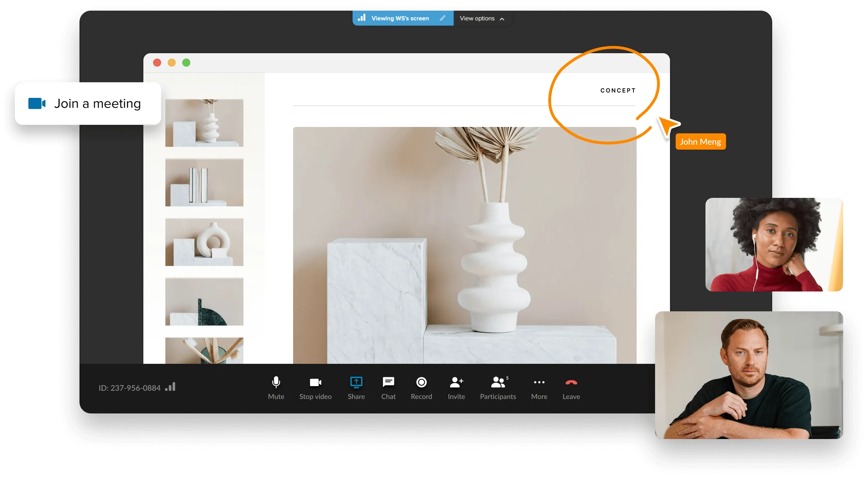Select the ring-shaped vase thumbnail
868x478 pixels.
(x=204, y=242)
